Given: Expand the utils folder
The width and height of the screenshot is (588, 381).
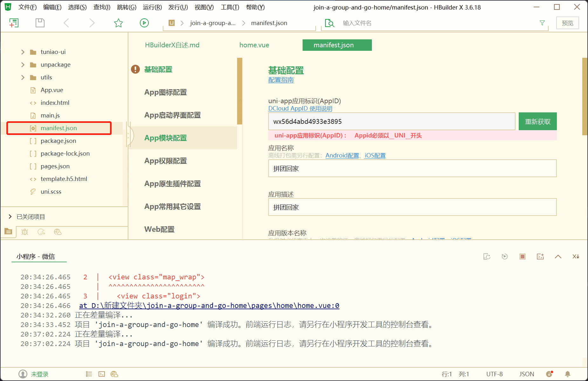Looking at the screenshot, I should (23, 77).
